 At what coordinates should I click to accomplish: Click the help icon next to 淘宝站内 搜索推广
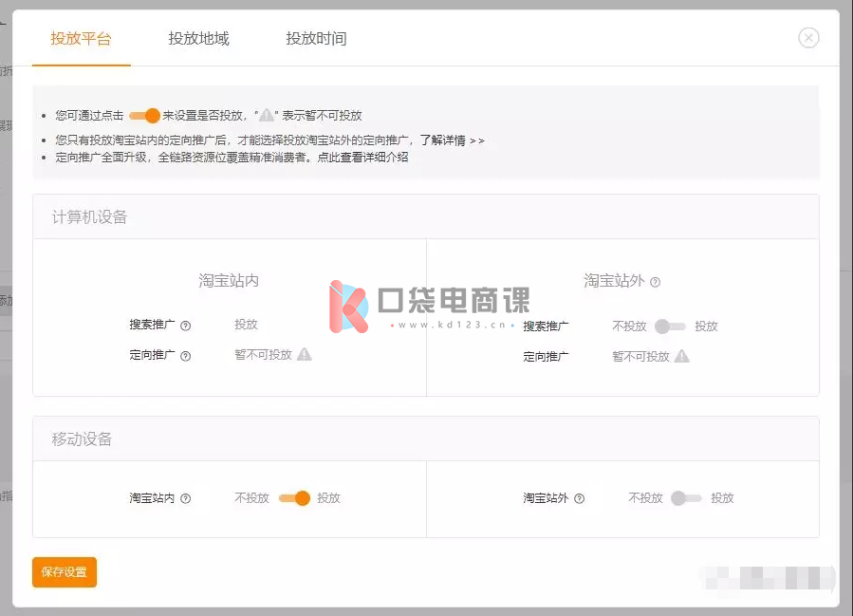click(x=186, y=326)
